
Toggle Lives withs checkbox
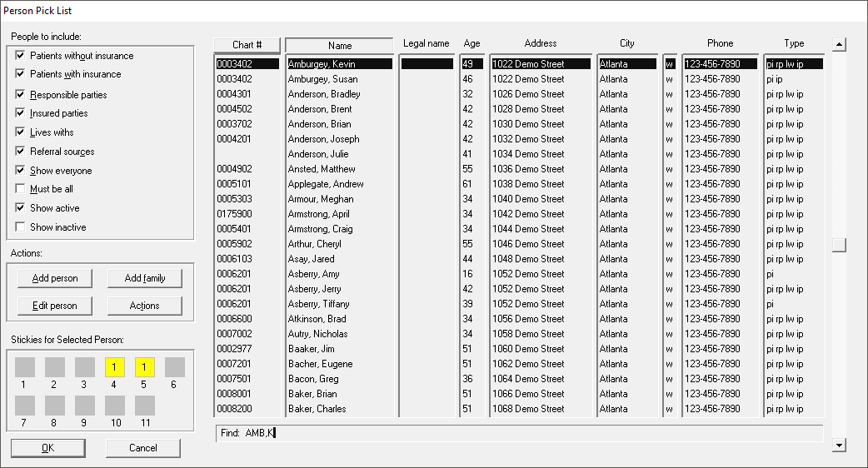coord(20,132)
